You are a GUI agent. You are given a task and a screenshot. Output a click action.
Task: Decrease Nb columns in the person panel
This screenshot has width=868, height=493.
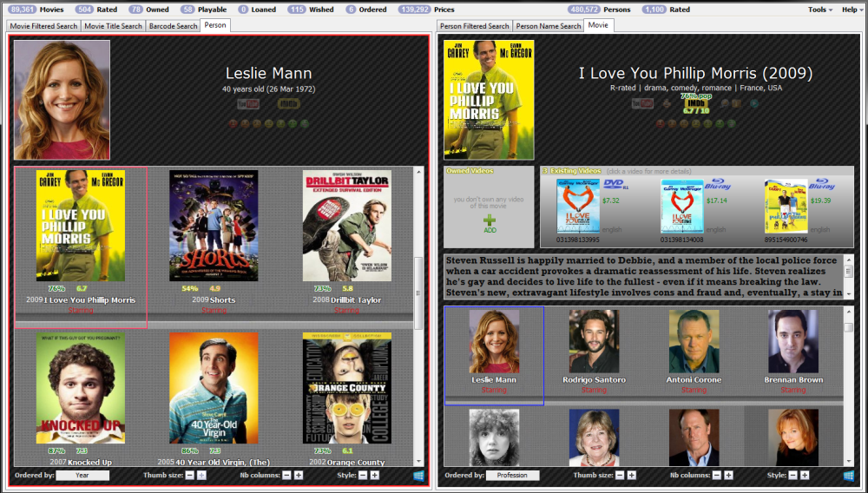tap(286, 476)
